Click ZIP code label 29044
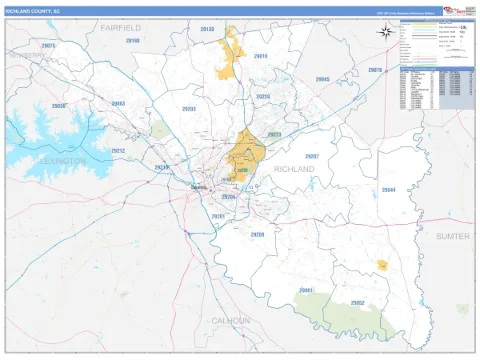The height and width of the screenshot is (360, 480). pyautogui.click(x=389, y=190)
